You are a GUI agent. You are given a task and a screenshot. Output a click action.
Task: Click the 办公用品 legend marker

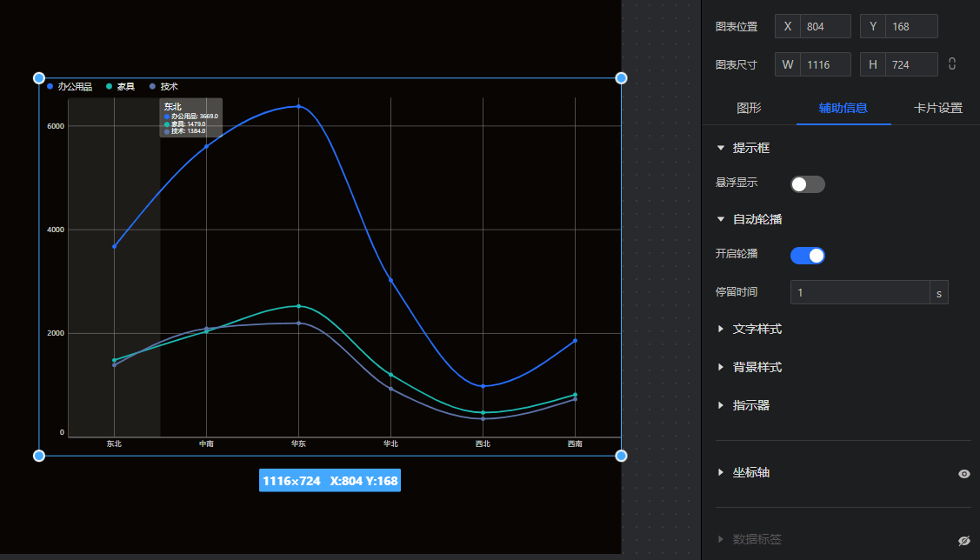[x=50, y=87]
